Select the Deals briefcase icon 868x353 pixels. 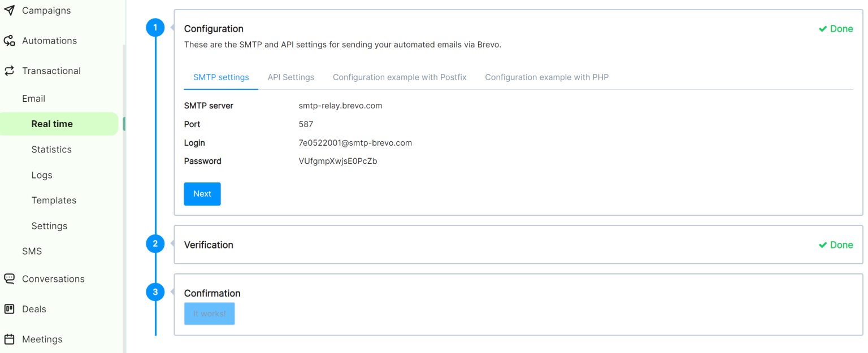10,309
